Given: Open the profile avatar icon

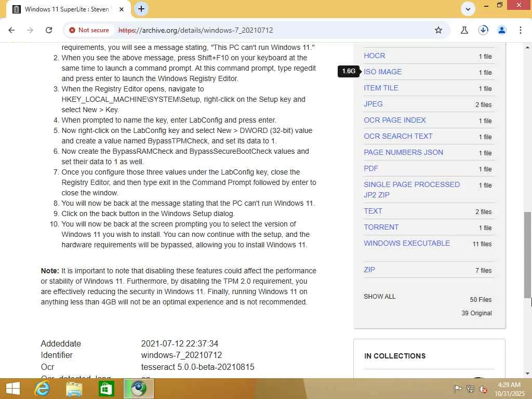Looking at the screenshot, I should pyautogui.click(x=502, y=30).
